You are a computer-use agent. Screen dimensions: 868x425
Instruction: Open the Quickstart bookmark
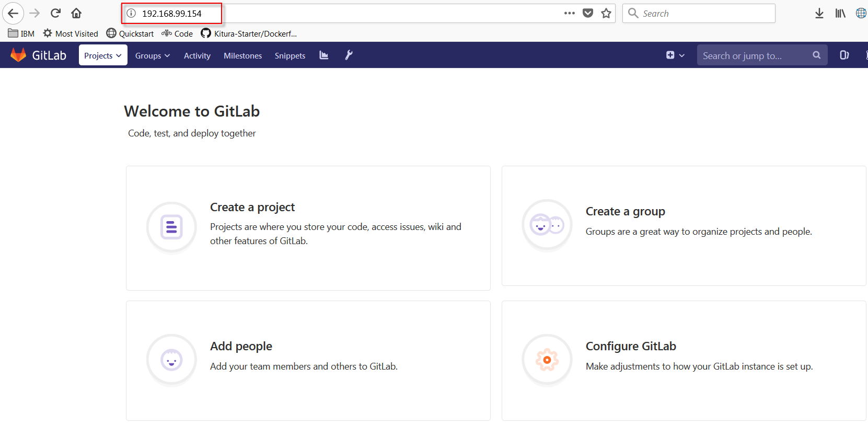point(130,33)
